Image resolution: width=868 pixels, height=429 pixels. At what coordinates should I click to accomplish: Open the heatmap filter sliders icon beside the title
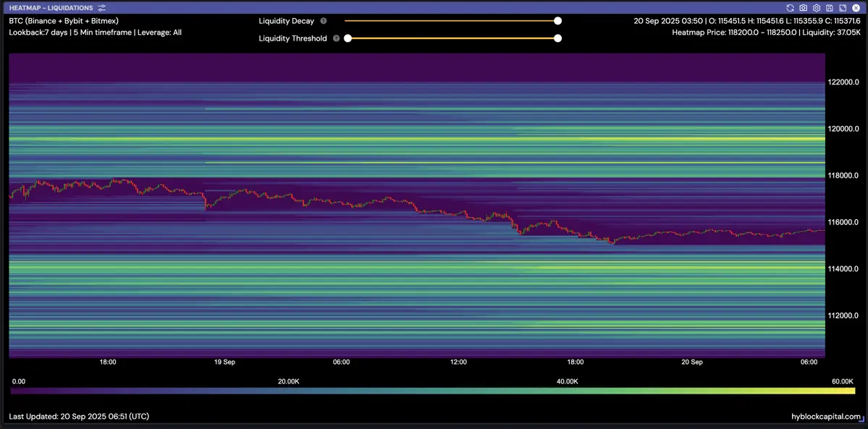[x=102, y=8]
